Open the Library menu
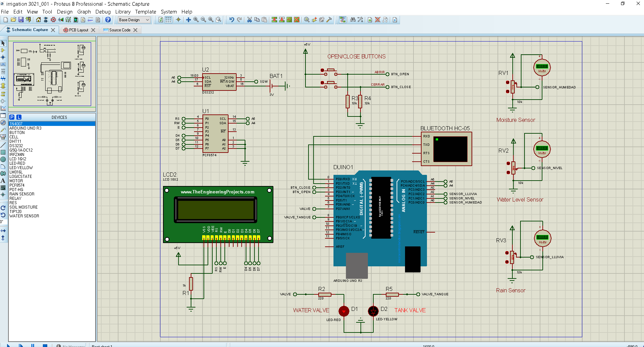The width and height of the screenshot is (644, 347). [123, 12]
